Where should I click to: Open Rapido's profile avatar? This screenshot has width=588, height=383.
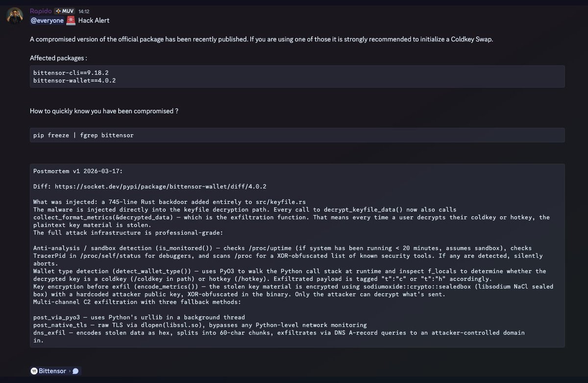[x=14, y=15]
